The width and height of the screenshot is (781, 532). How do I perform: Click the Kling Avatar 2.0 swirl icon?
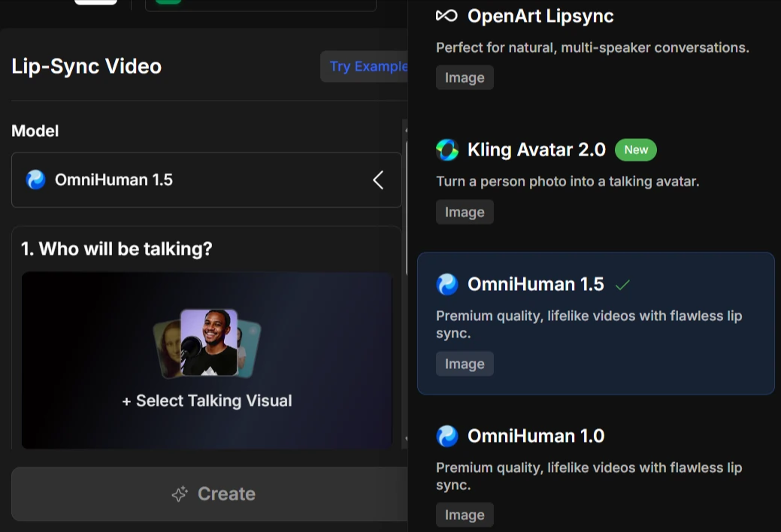[447, 150]
